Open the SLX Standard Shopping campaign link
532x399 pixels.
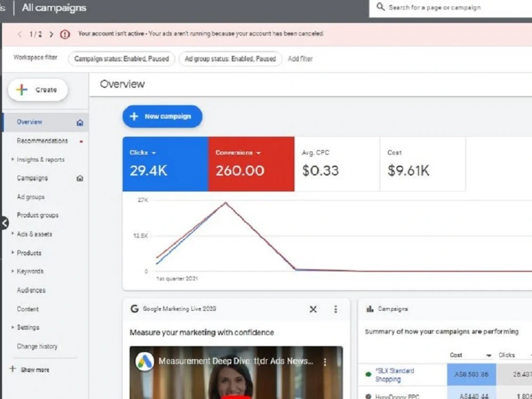coord(395,375)
